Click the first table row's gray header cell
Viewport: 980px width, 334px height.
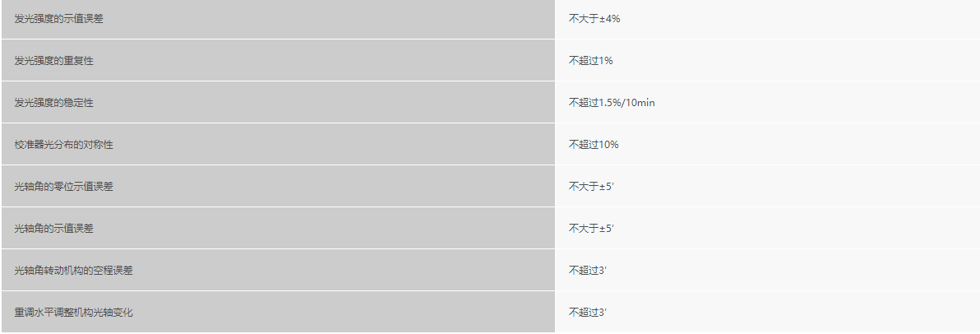[278, 18]
